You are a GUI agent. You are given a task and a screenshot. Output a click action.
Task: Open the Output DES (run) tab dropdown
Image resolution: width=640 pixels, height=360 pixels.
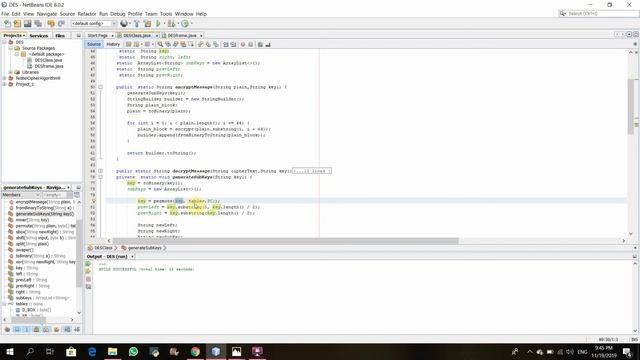tap(132, 256)
